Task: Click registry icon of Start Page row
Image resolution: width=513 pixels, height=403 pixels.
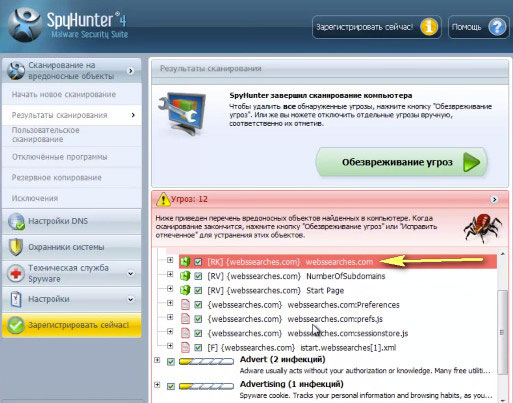Action: tap(185, 290)
